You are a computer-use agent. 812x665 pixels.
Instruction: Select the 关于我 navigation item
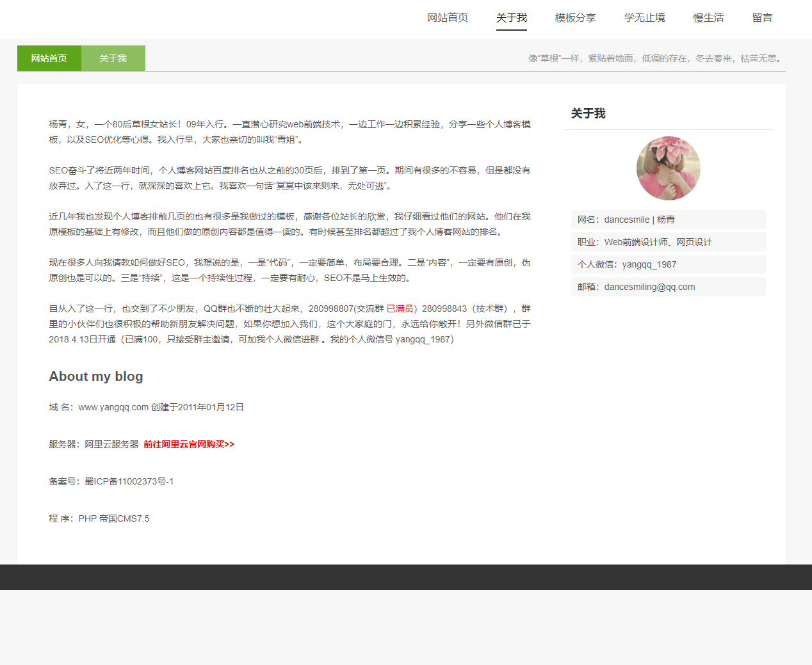tap(511, 17)
